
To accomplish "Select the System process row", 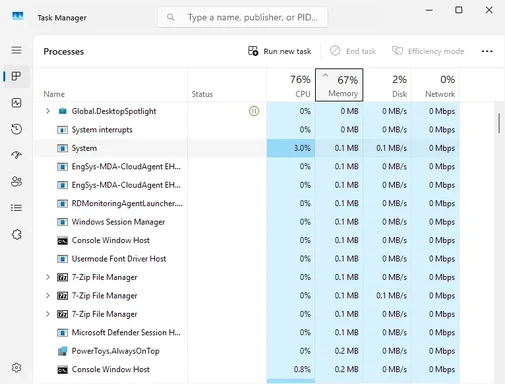I will tap(246, 148).
